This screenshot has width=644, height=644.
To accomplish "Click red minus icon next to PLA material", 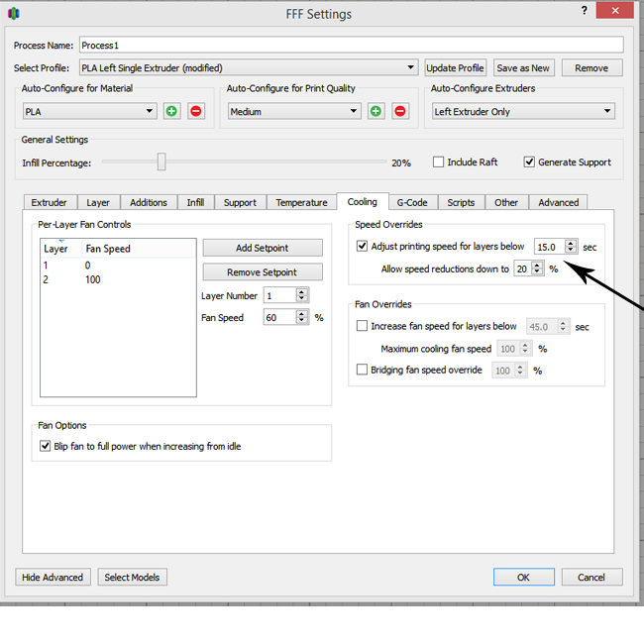I will 195,111.
